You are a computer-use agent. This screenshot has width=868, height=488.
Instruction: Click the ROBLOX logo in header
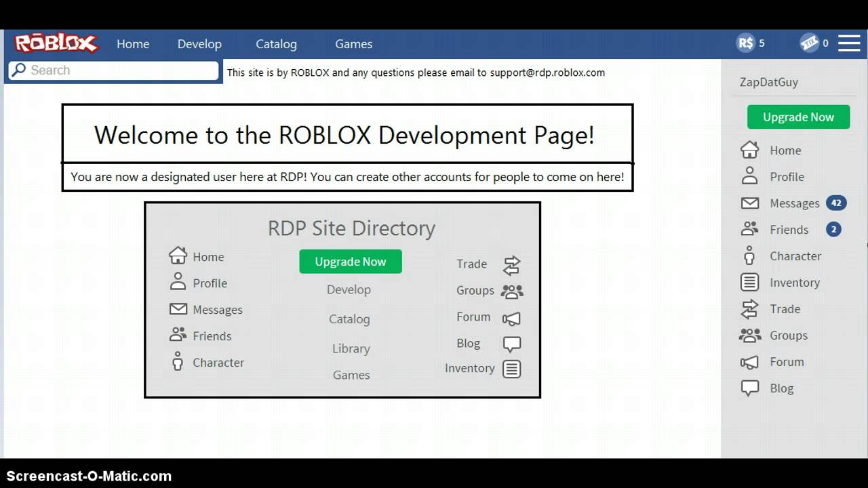pyautogui.click(x=57, y=43)
